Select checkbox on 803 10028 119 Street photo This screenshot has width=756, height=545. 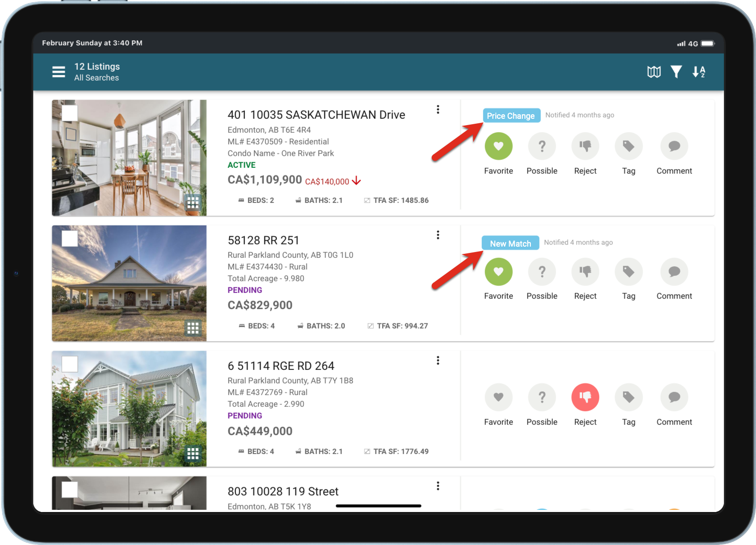click(x=70, y=489)
